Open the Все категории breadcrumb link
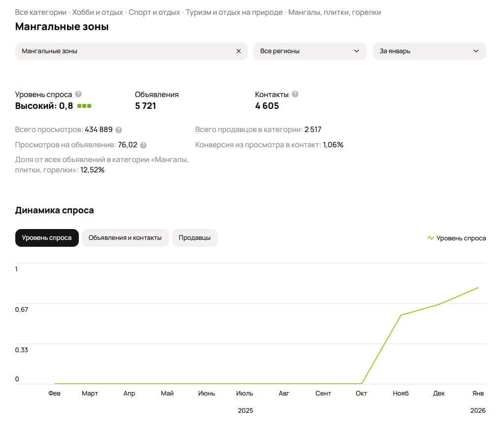504x430 pixels. coord(40,12)
